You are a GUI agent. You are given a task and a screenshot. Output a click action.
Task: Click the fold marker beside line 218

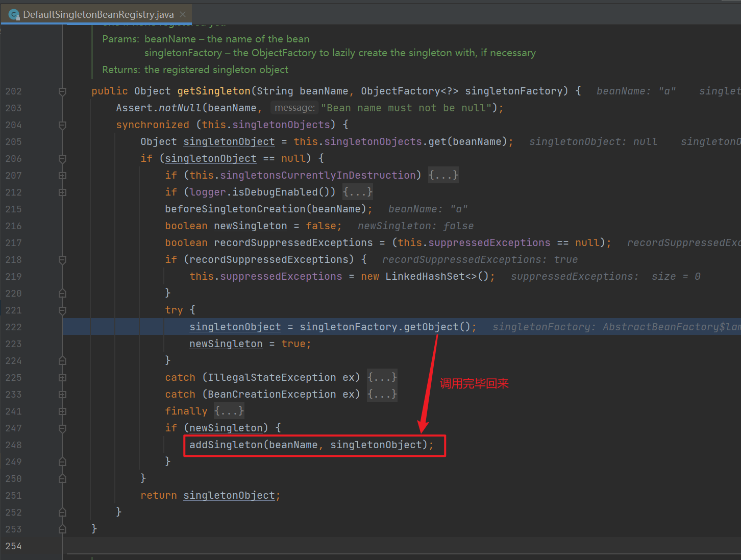62,260
